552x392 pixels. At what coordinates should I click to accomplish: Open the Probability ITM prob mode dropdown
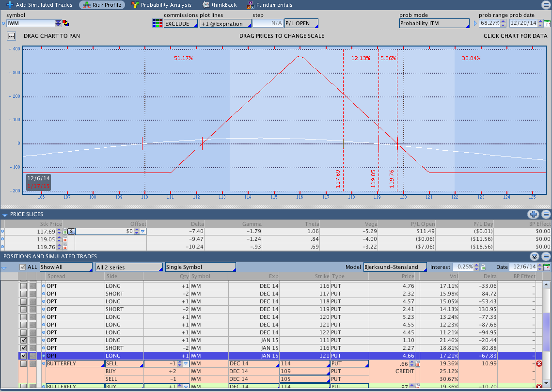(x=434, y=23)
